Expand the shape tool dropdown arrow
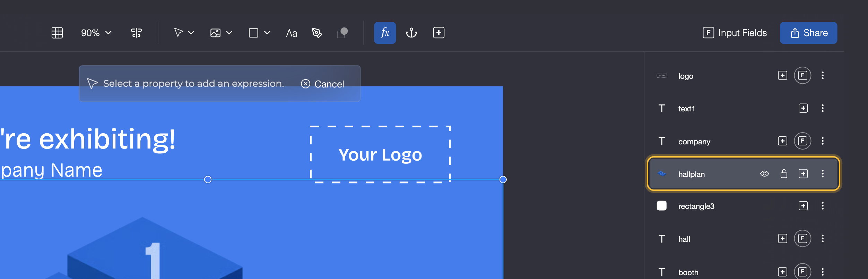 point(267,33)
